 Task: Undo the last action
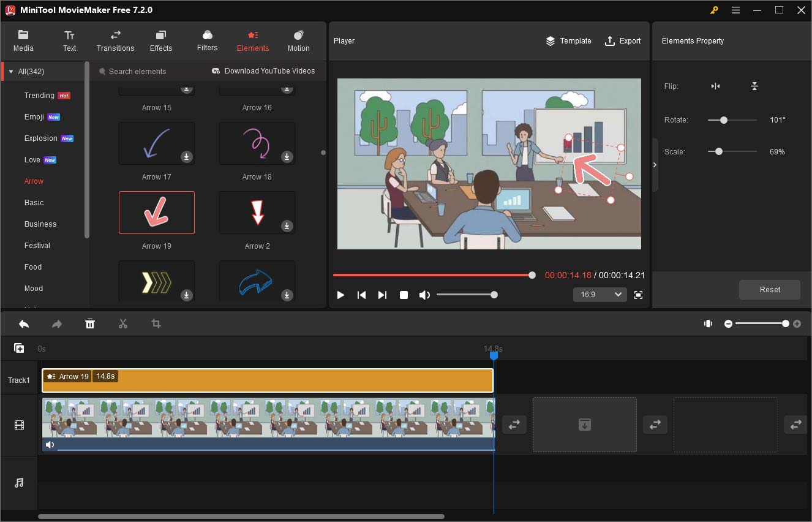point(24,323)
